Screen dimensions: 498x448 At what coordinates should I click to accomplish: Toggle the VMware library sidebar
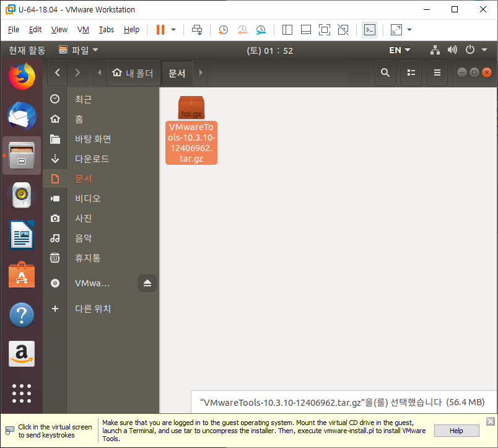[287, 30]
